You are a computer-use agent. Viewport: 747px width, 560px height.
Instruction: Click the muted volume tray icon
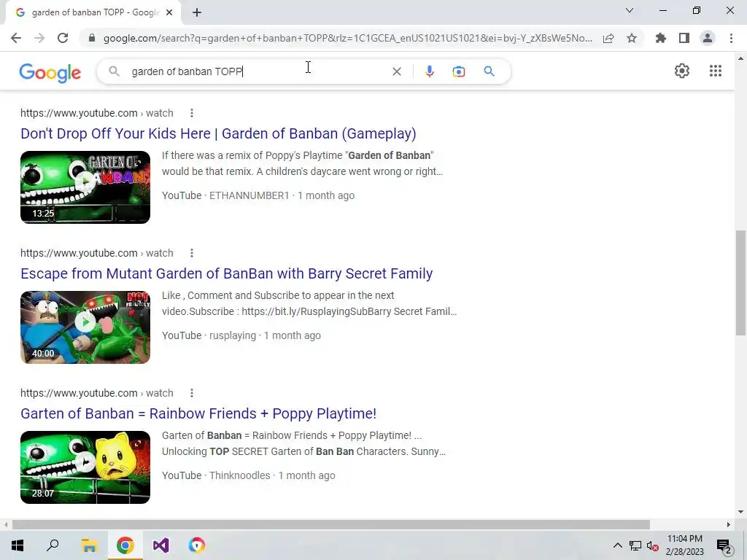click(653, 545)
